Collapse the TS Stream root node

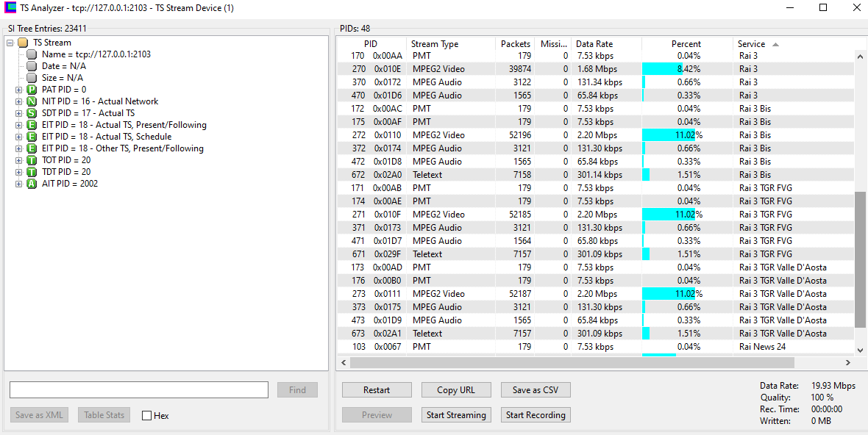(x=10, y=43)
